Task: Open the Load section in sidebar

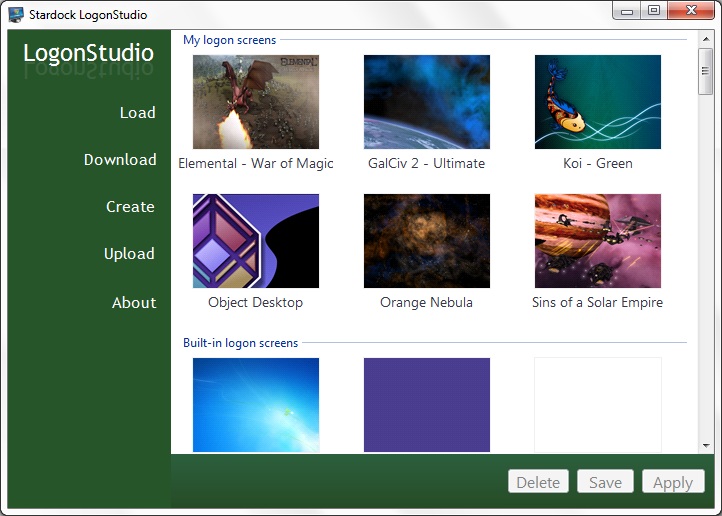Action: click(x=138, y=113)
